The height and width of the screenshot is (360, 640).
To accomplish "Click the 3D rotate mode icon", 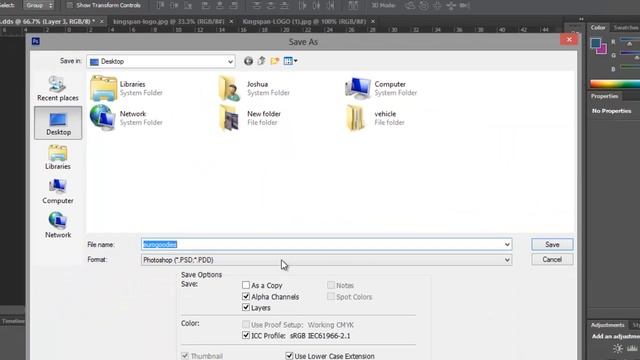I will click(410, 5).
